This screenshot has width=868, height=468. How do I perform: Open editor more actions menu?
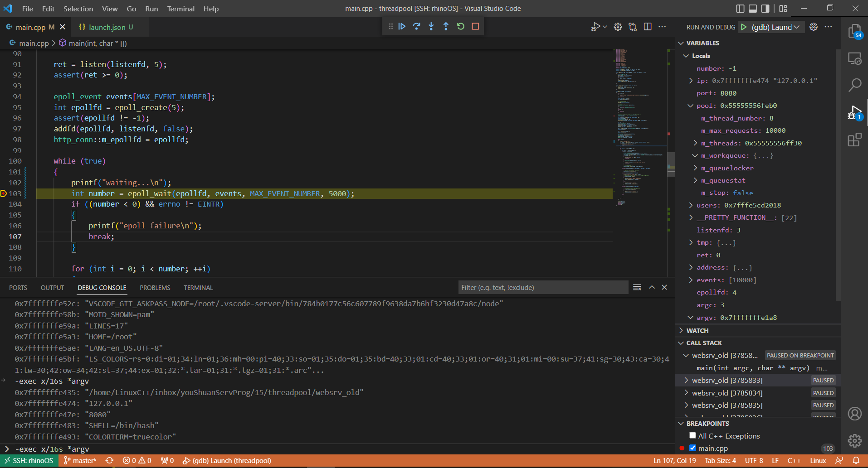pyautogui.click(x=662, y=27)
